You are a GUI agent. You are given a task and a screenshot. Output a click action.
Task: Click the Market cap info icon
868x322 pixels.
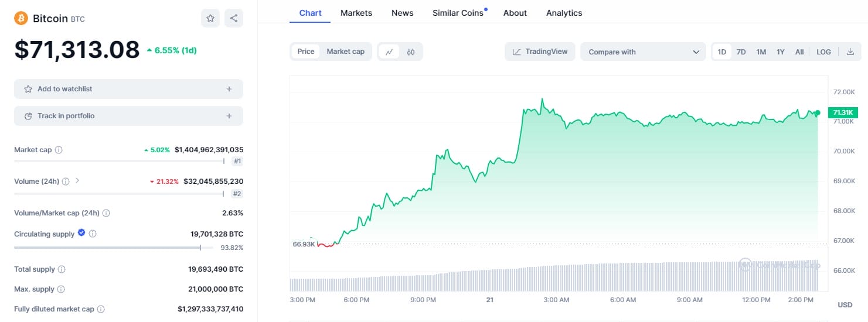(x=59, y=150)
